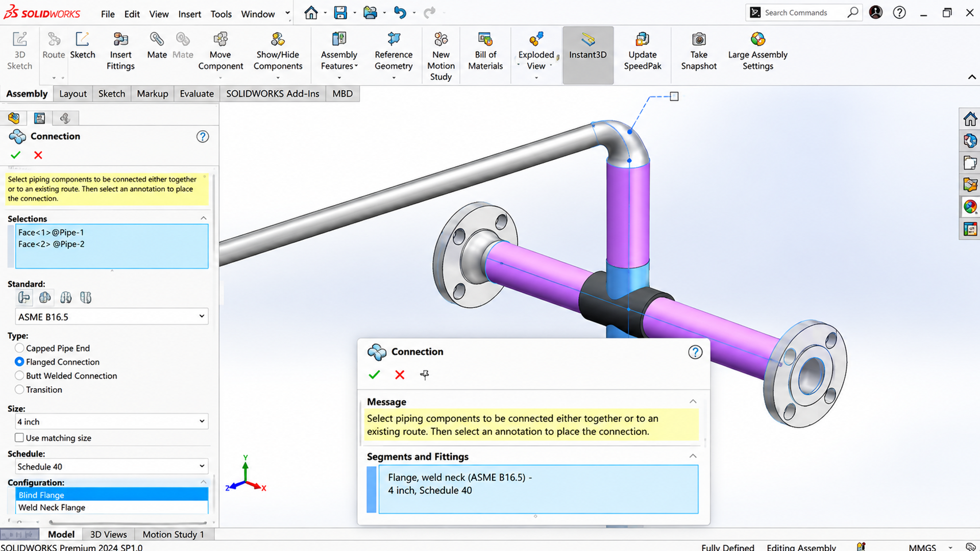Open the user account icon
The width and height of the screenshot is (980, 551).
pos(876,13)
